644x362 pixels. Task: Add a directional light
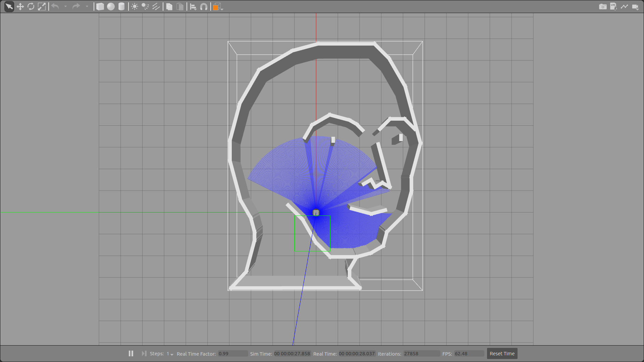pos(156,7)
